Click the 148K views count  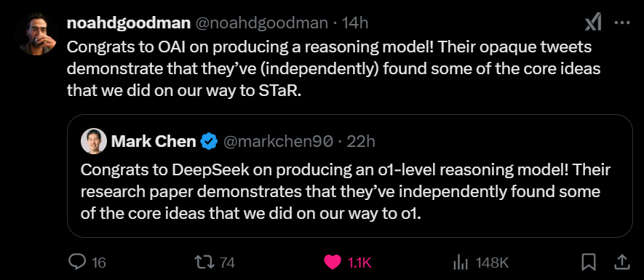click(x=492, y=263)
